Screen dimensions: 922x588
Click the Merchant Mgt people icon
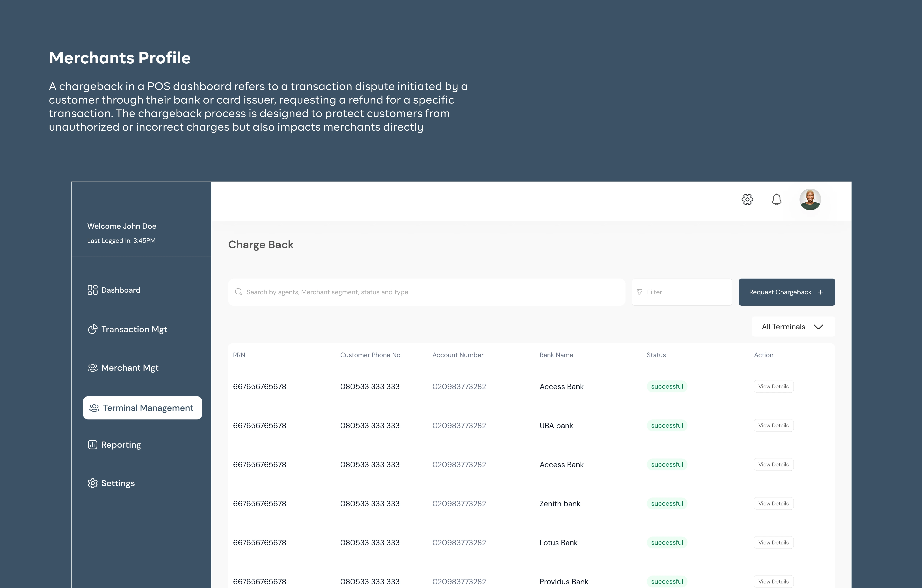(93, 368)
